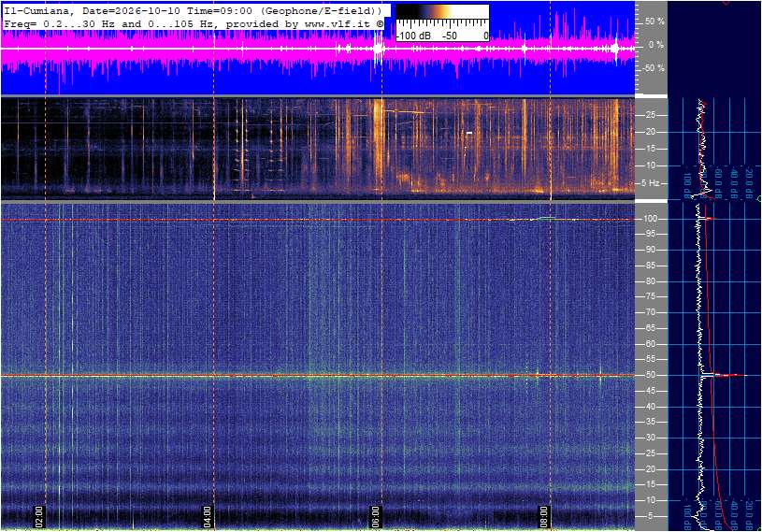Click the 06:00 time marker
This screenshot has height=532, width=762.
pyautogui.click(x=376, y=516)
